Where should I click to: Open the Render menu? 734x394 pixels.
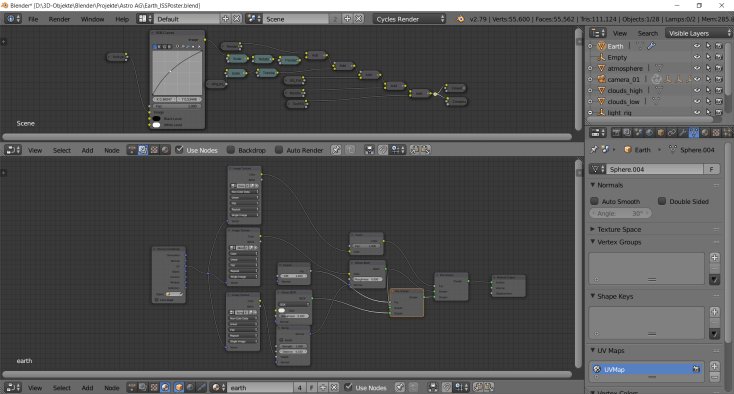pyautogui.click(x=59, y=19)
